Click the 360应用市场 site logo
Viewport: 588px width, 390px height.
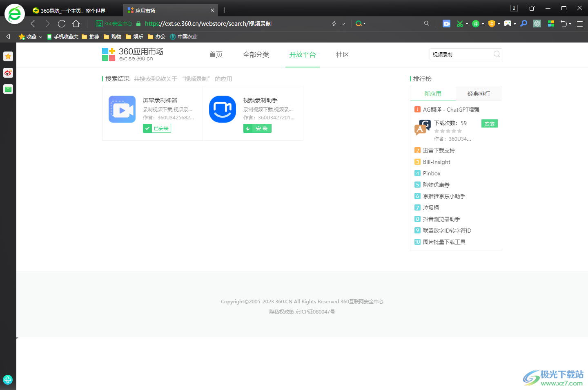133,54
